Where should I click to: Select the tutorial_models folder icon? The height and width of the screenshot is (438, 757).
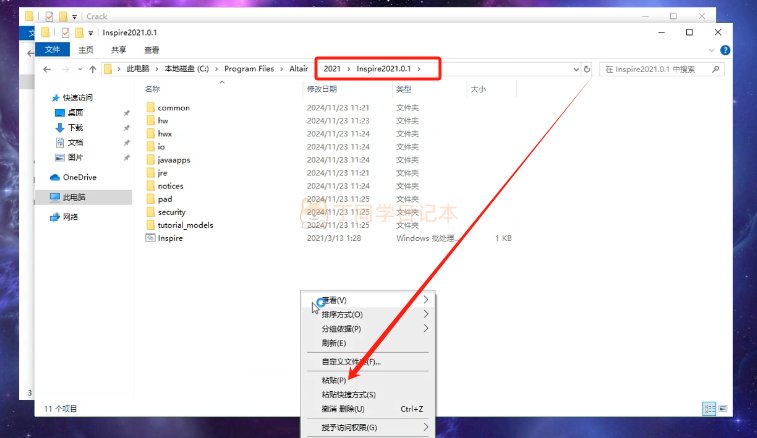click(x=151, y=225)
